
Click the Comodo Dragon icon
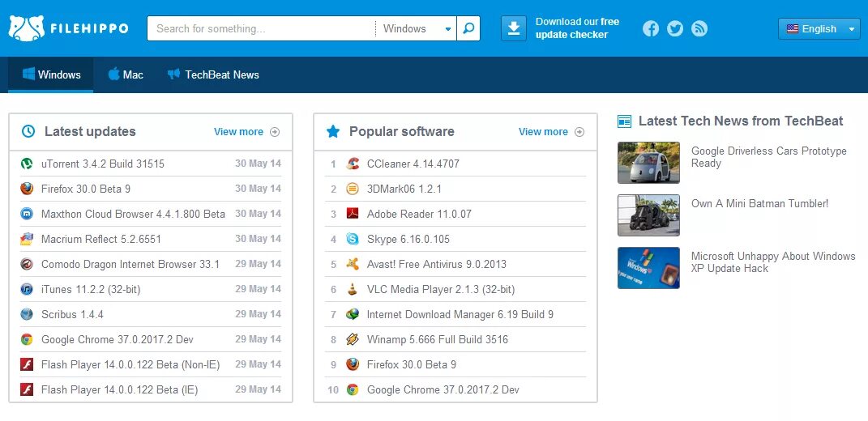click(27, 265)
